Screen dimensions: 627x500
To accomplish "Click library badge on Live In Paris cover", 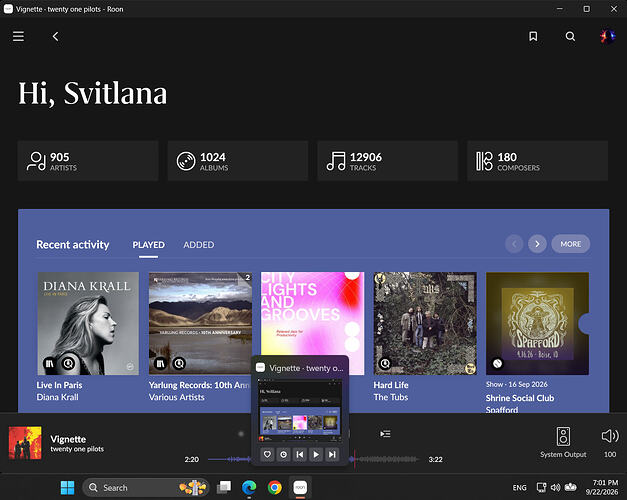I will [49, 364].
